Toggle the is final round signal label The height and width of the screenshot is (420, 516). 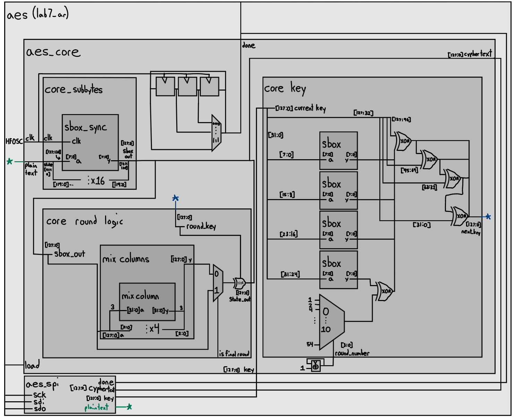click(234, 353)
